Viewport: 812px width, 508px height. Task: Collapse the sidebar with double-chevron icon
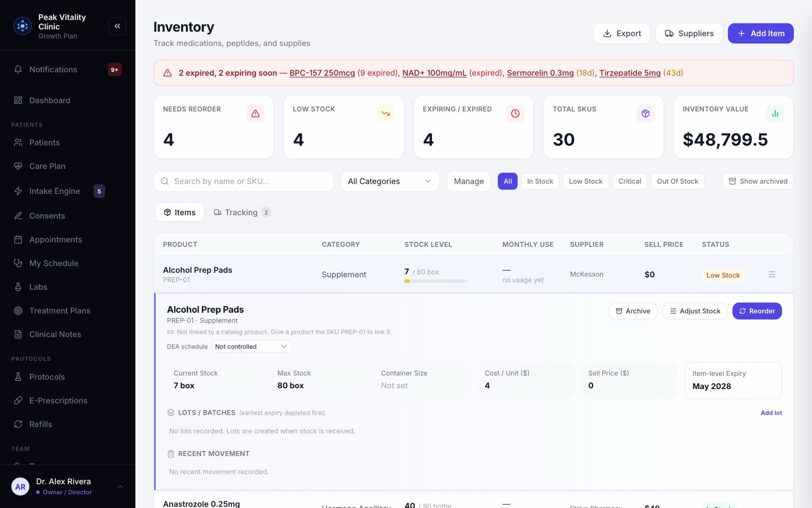click(x=117, y=26)
